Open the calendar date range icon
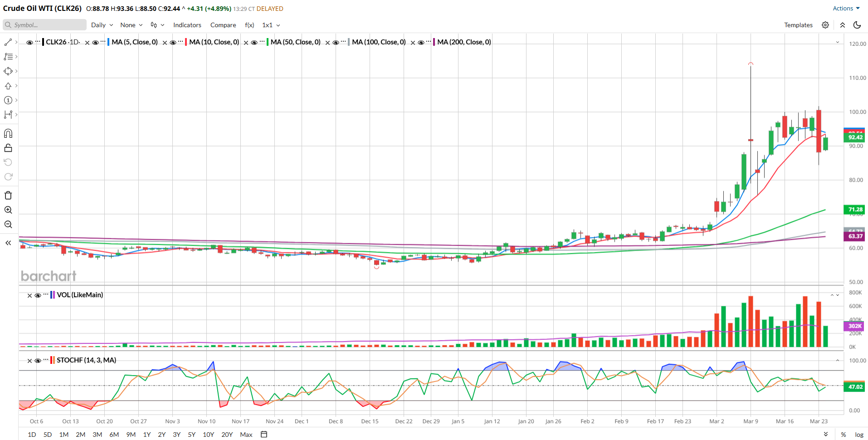This screenshot has height=440, width=868. tap(264, 434)
